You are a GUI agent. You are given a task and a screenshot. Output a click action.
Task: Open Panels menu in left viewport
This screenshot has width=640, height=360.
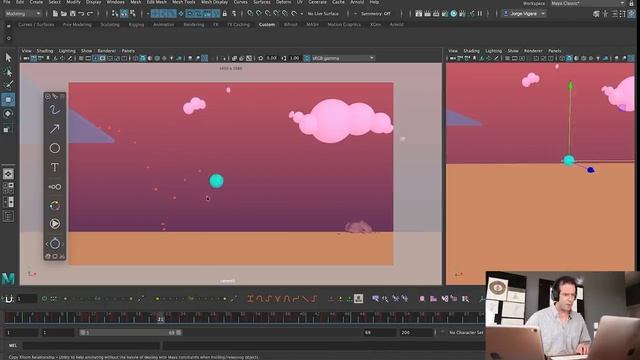(128, 51)
